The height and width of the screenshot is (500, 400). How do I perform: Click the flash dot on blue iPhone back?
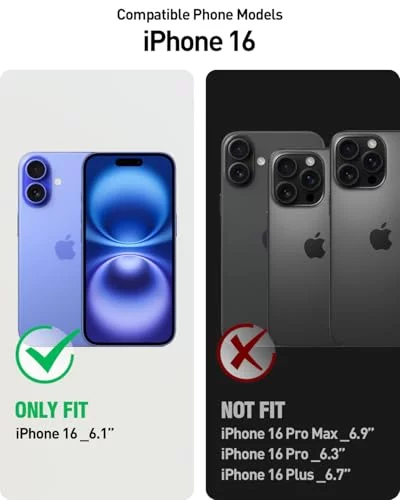point(58,182)
